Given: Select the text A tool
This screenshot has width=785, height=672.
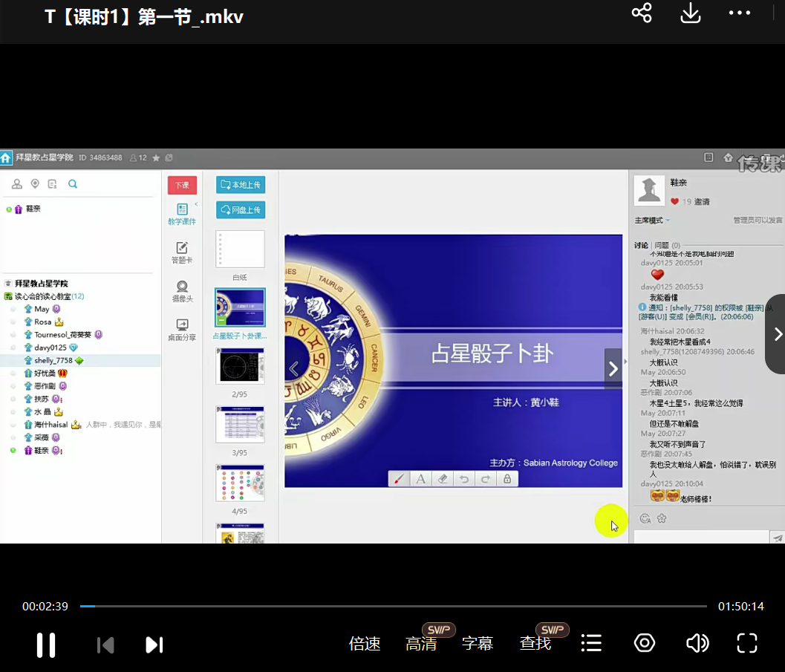Looking at the screenshot, I should [x=421, y=479].
